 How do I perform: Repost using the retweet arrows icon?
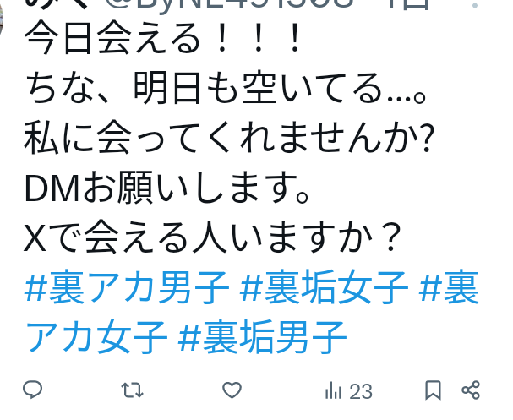[132, 390]
